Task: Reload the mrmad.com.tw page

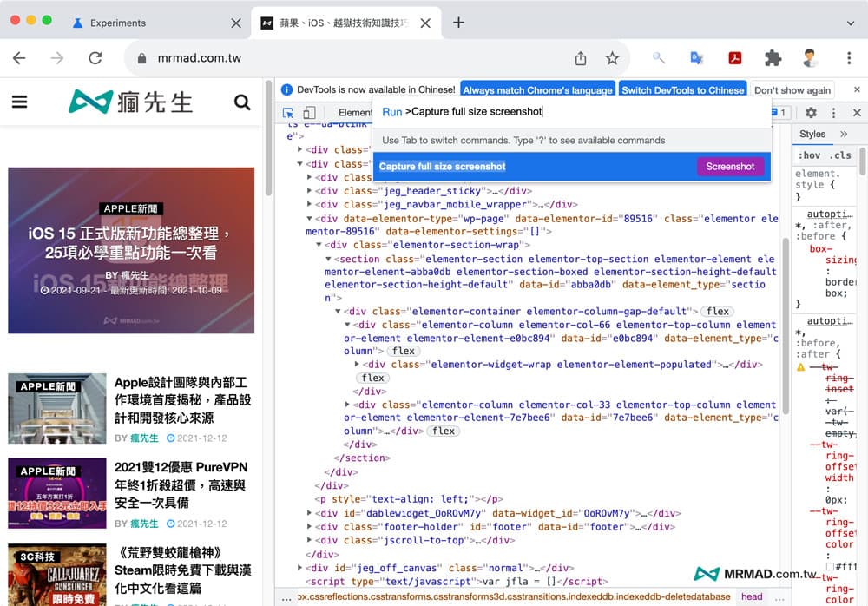Action: click(x=95, y=58)
